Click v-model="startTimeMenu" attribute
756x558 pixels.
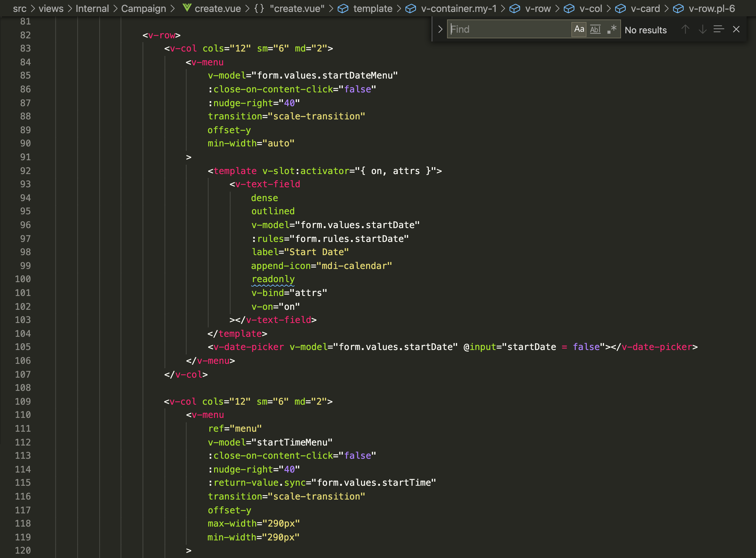[x=270, y=442]
